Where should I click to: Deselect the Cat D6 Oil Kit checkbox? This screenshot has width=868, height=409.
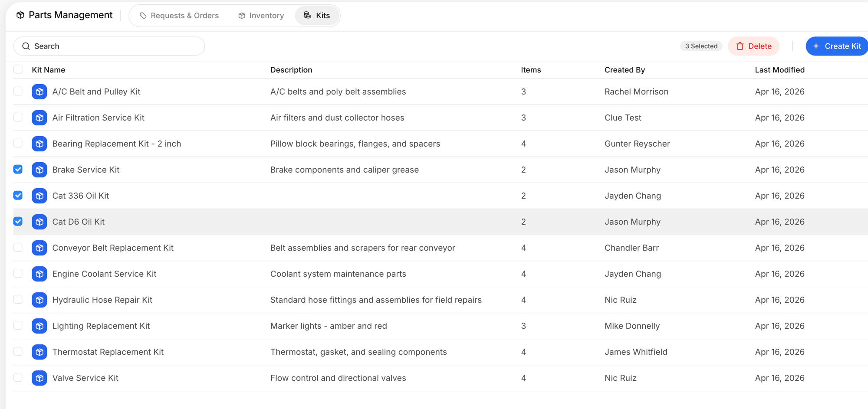[18, 221]
